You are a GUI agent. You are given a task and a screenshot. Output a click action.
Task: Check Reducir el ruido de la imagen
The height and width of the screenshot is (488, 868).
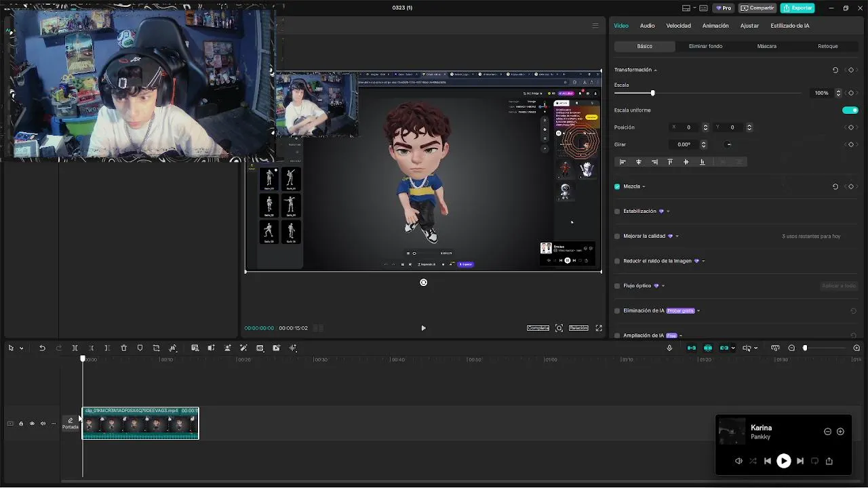[617, 261]
